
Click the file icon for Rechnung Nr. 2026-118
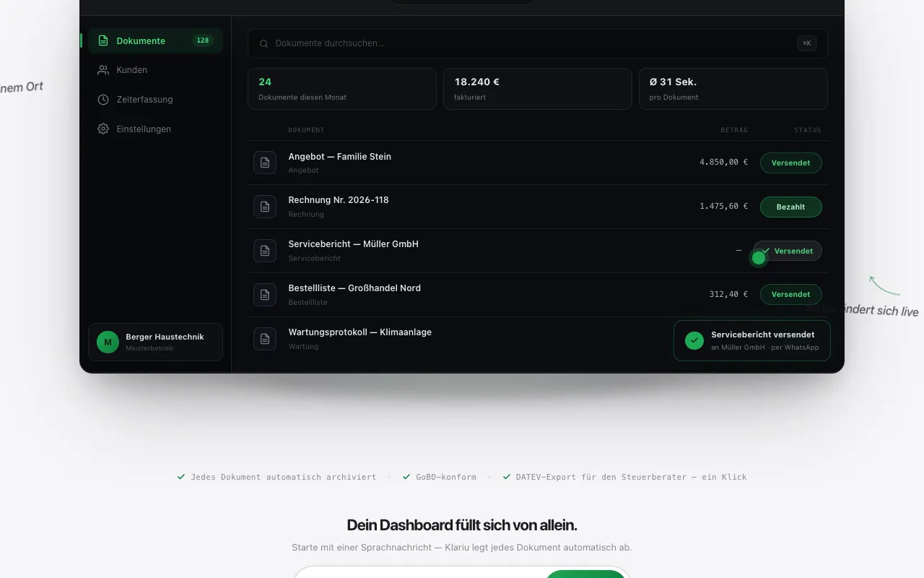(x=265, y=207)
